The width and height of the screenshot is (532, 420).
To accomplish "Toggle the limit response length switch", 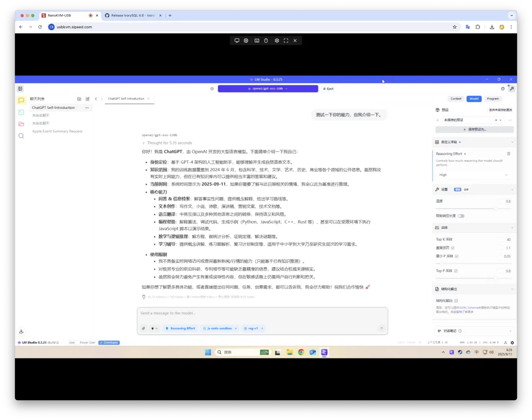I will click(x=461, y=216).
